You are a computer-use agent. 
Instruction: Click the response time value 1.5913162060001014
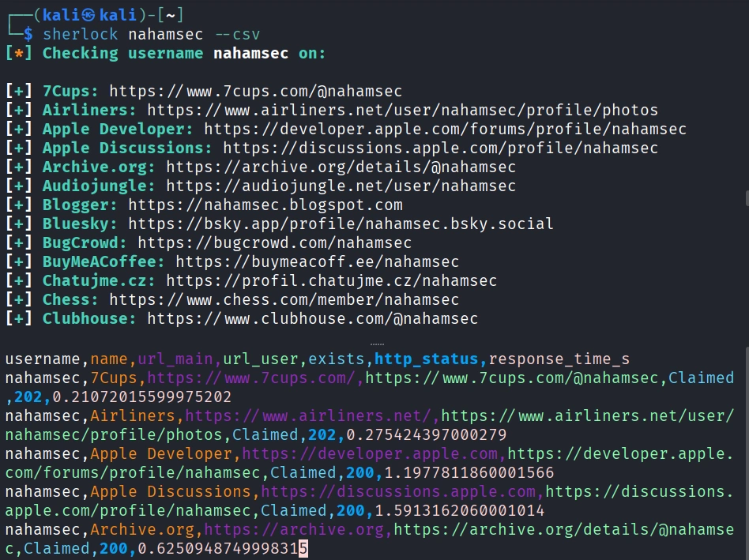click(460, 511)
